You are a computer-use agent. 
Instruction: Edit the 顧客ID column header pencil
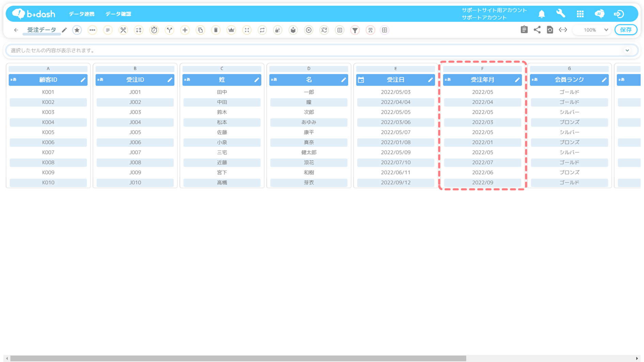83,80
